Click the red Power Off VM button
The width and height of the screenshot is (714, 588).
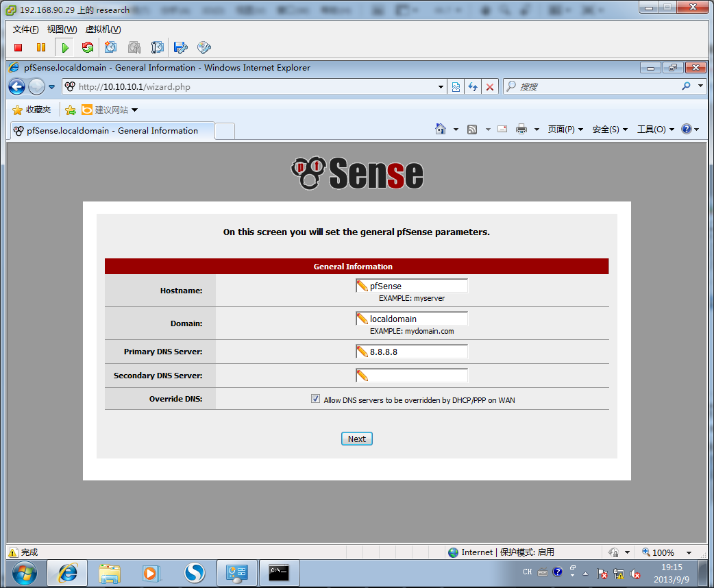pos(19,47)
